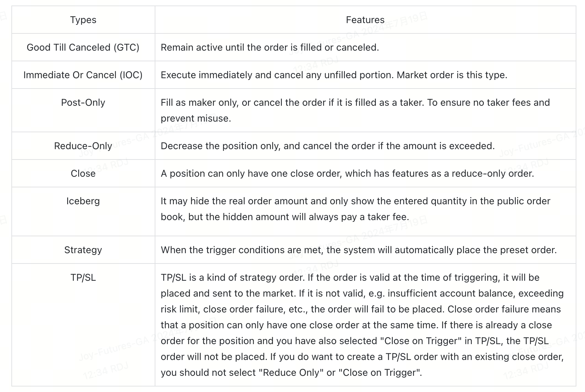Click the Iceberg type cell

tap(83, 201)
